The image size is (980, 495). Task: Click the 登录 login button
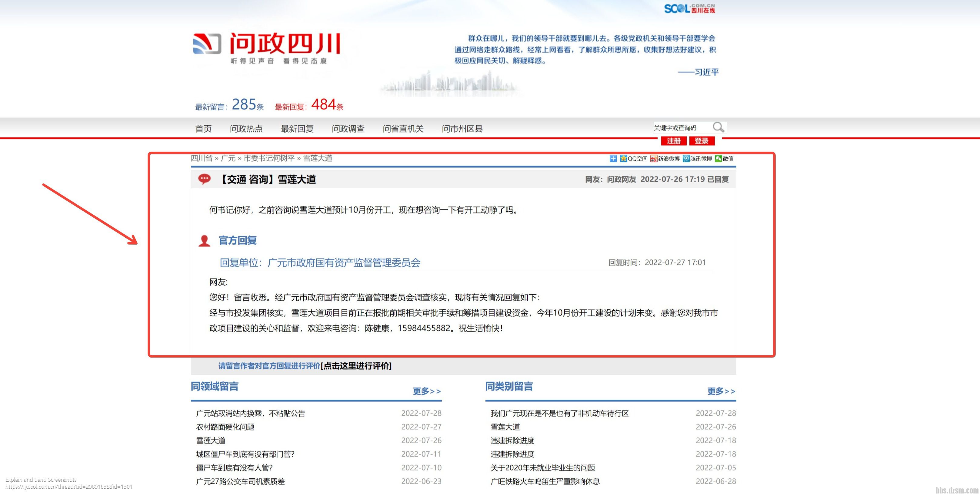pyautogui.click(x=702, y=141)
